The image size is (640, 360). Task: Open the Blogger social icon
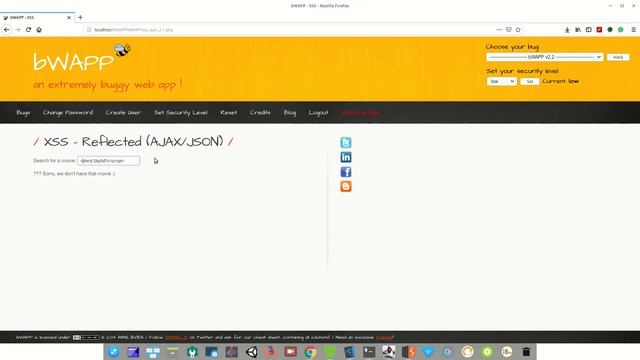[346, 187]
